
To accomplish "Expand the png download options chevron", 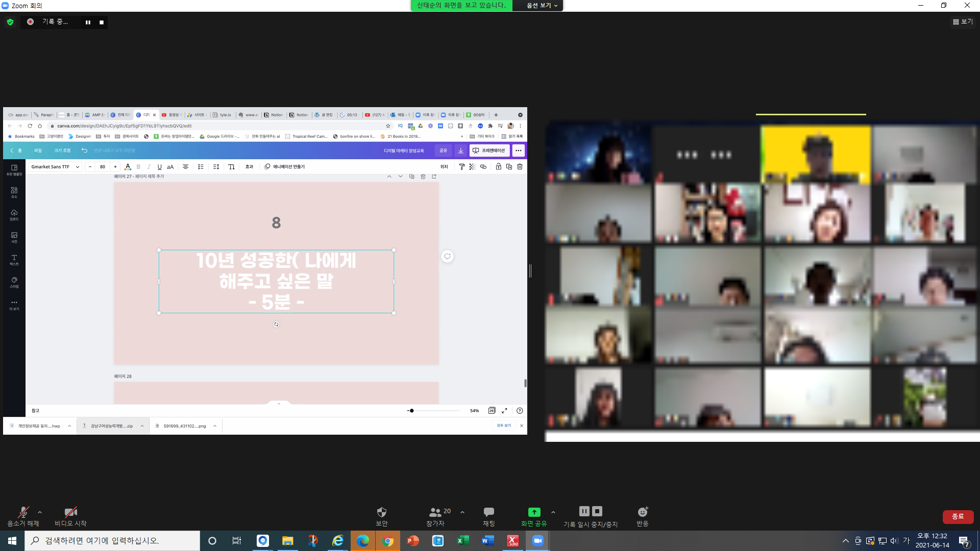I will click(215, 426).
